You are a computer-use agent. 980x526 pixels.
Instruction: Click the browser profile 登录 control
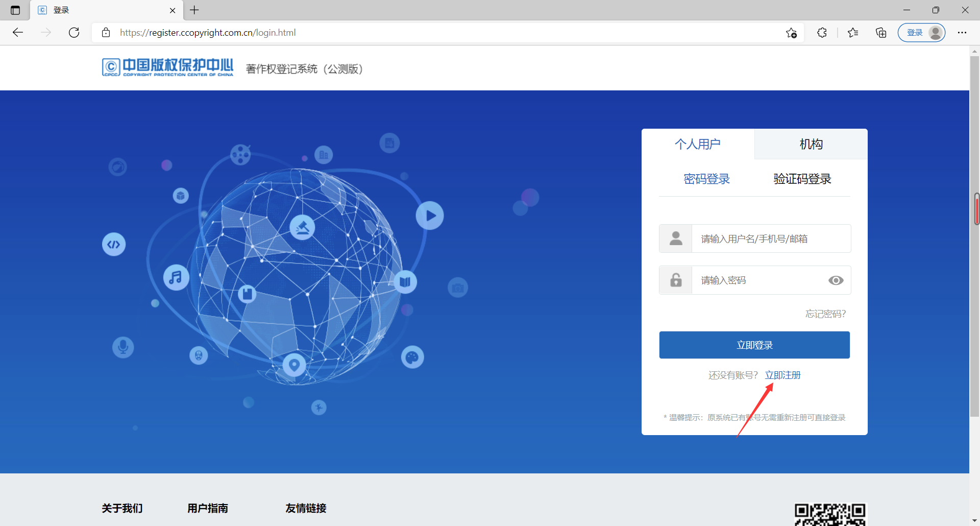(921, 32)
